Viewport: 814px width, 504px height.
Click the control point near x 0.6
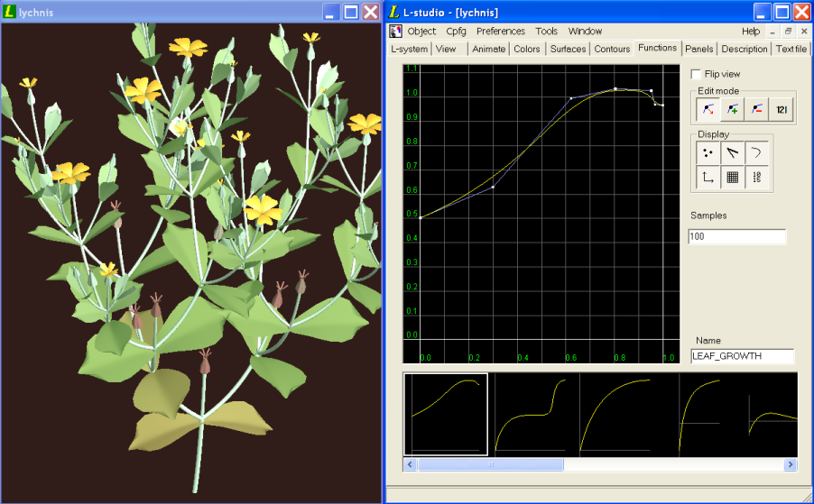(x=571, y=98)
